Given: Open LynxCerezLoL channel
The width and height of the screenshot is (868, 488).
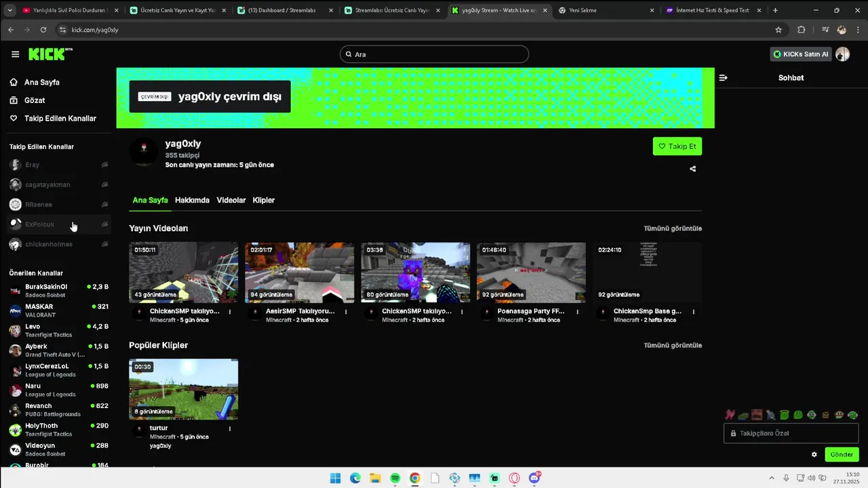Looking at the screenshot, I should pyautogui.click(x=59, y=370).
